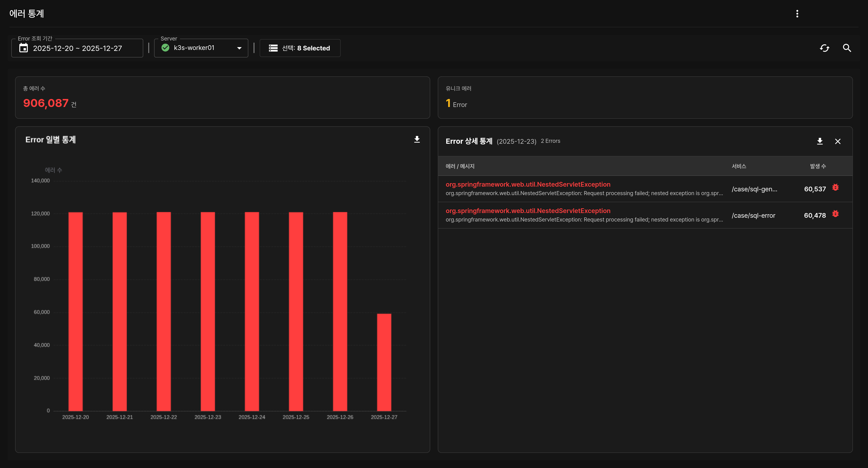The width and height of the screenshot is (868, 468).
Task: Click the refresh icon in filter bar
Action: tap(824, 48)
